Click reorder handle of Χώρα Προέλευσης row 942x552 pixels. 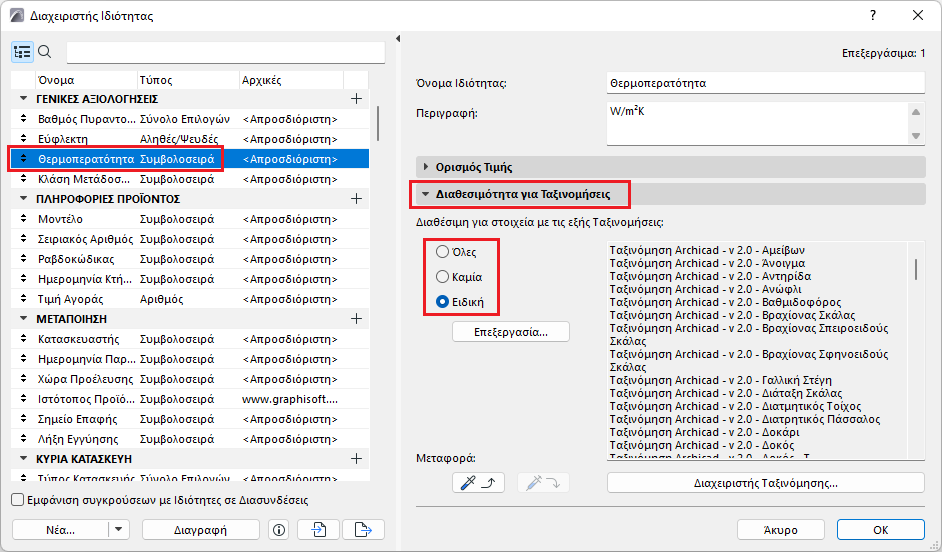point(23,379)
